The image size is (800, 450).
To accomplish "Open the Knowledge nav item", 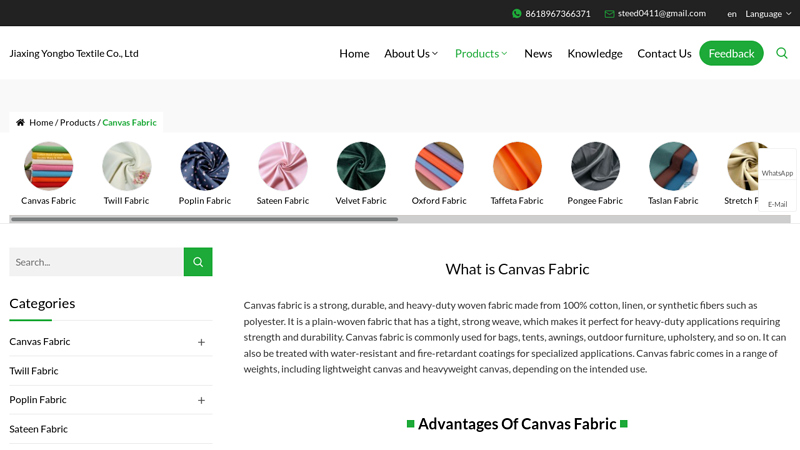I will [595, 54].
